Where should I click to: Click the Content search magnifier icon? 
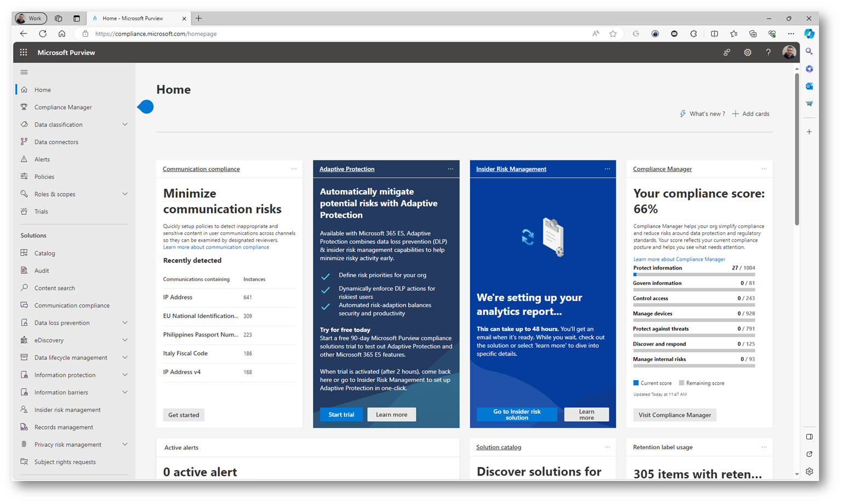pos(24,288)
